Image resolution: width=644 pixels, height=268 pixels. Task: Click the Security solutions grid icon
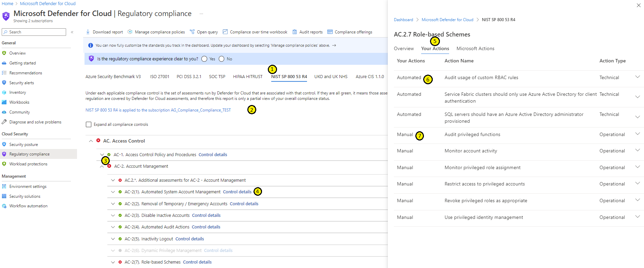tap(4, 196)
